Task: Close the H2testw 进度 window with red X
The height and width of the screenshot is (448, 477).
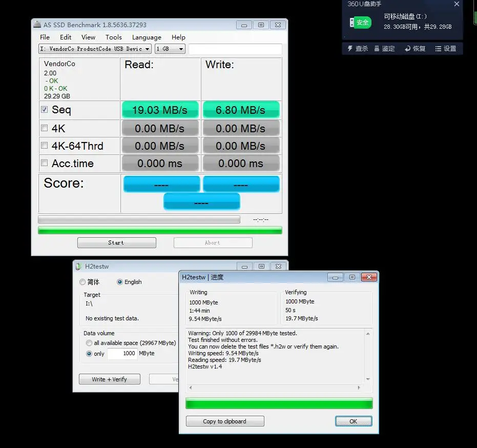Action: [x=369, y=277]
